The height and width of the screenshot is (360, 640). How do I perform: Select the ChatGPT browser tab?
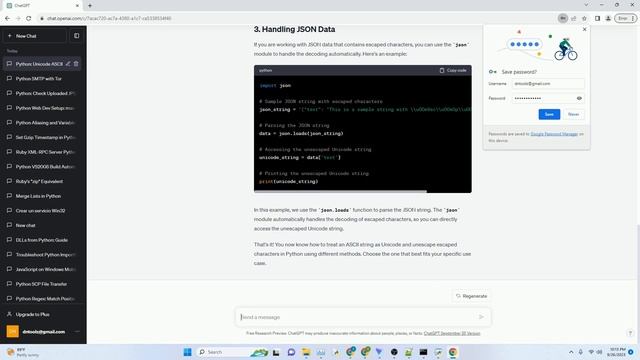pyautogui.click(x=43, y=6)
